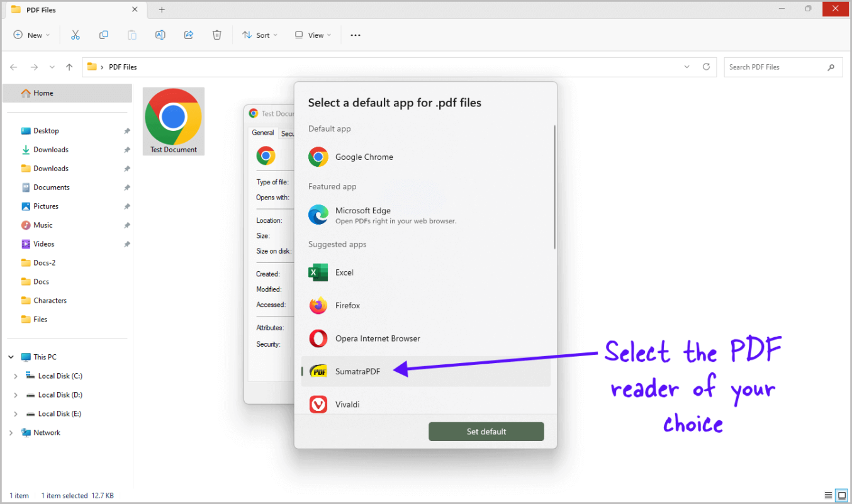Click the search magnifier icon
The image size is (852, 504).
point(831,67)
